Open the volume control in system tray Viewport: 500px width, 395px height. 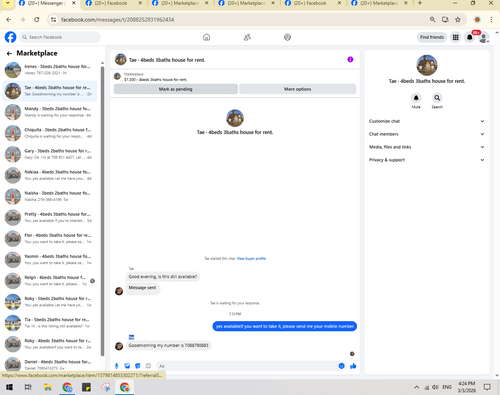[x=435, y=387]
